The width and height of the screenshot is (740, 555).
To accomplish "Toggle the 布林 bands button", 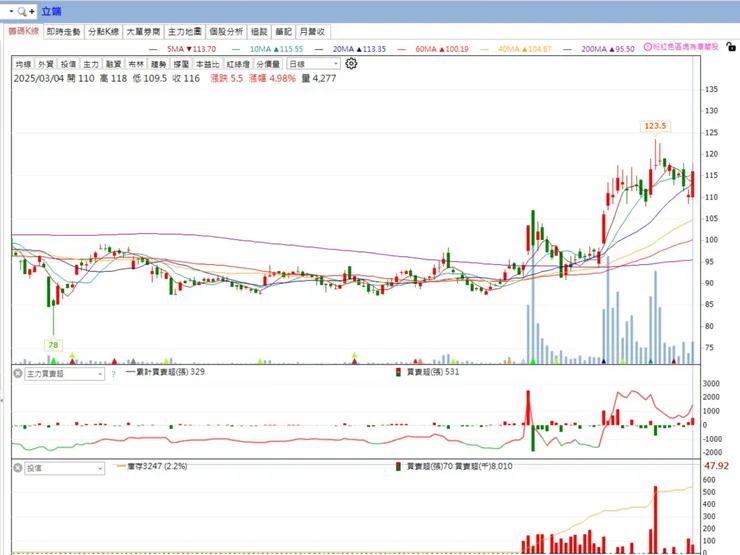I will click(136, 64).
